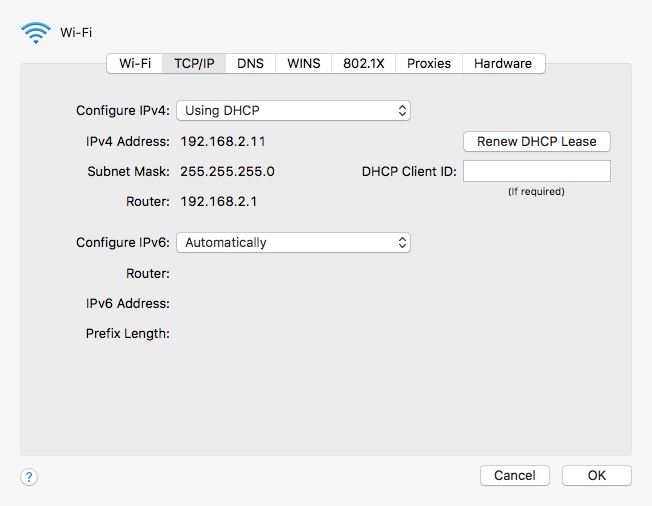This screenshot has height=506, width=652.
Task: Switch to the Wi-Fi tab
Action: tap(135, 63)
